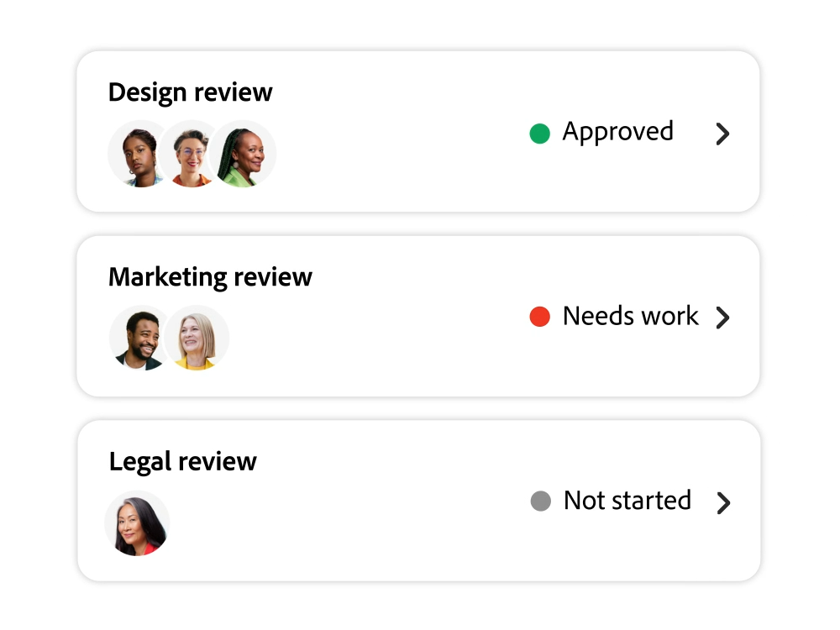Image resolution: width=840 pixels, height=630 pixels.
Task: Click the green Approved status dot
Action: click(x=539, y=133)
